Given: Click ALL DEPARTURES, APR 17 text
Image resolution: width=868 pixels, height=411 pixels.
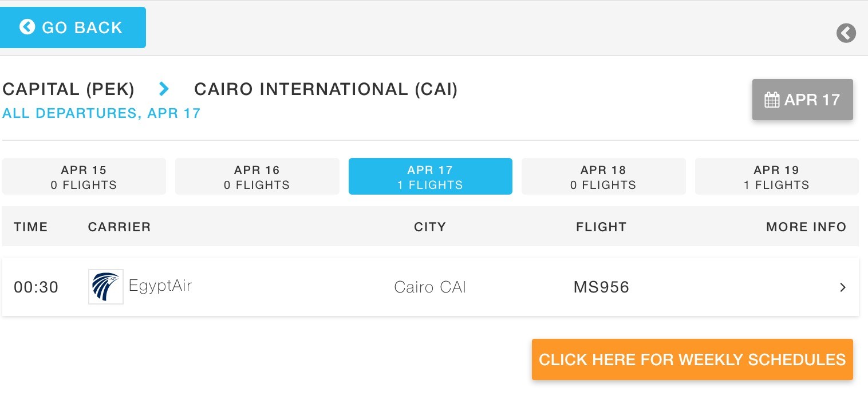Looking at the screenshot, I should coord(101,113).
